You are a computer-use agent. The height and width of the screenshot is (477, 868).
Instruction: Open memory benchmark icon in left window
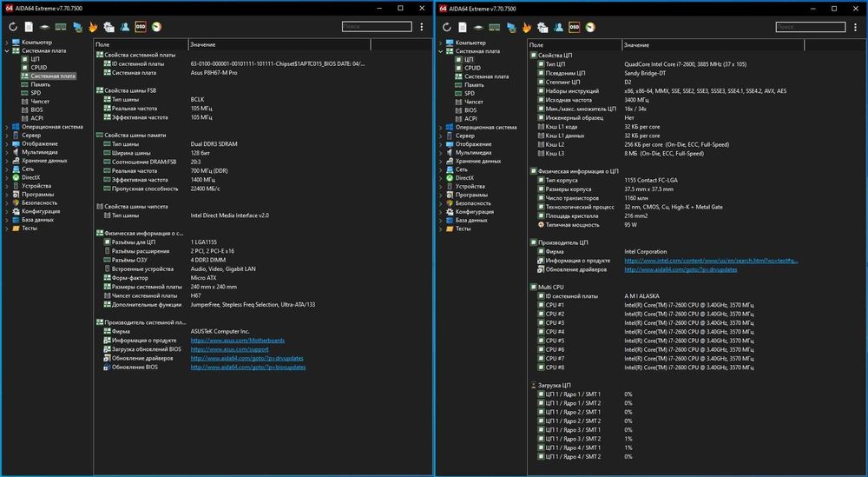[x=61, y=27]
